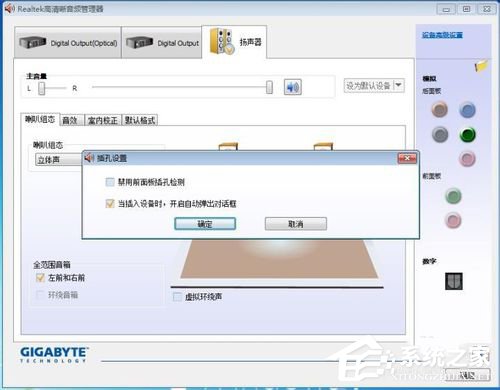Open the 立体声 speaker configuration dropdown
Image resolution: width=500 pixels, height=390 pixels.
click(59, 160)
